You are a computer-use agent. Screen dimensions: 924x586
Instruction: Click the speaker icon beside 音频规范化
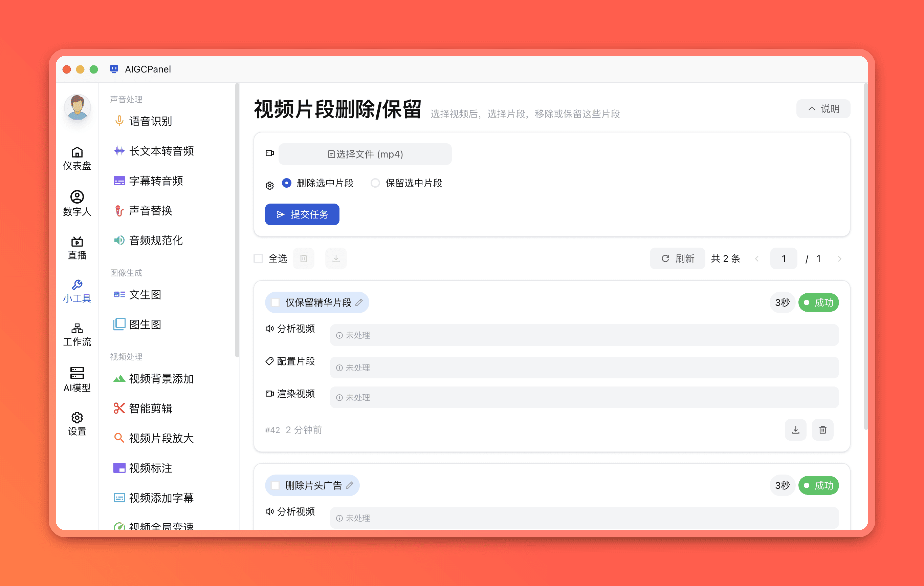[119, 240]
